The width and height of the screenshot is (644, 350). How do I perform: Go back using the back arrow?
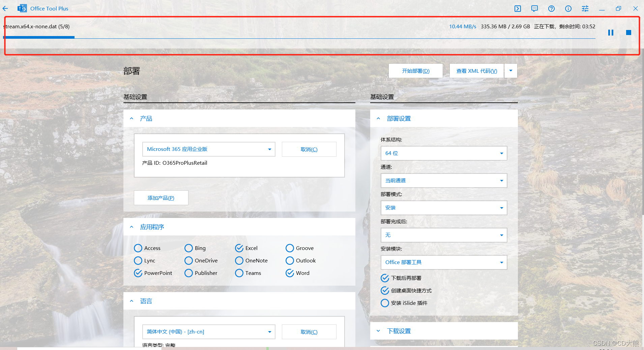pos(5,8)
